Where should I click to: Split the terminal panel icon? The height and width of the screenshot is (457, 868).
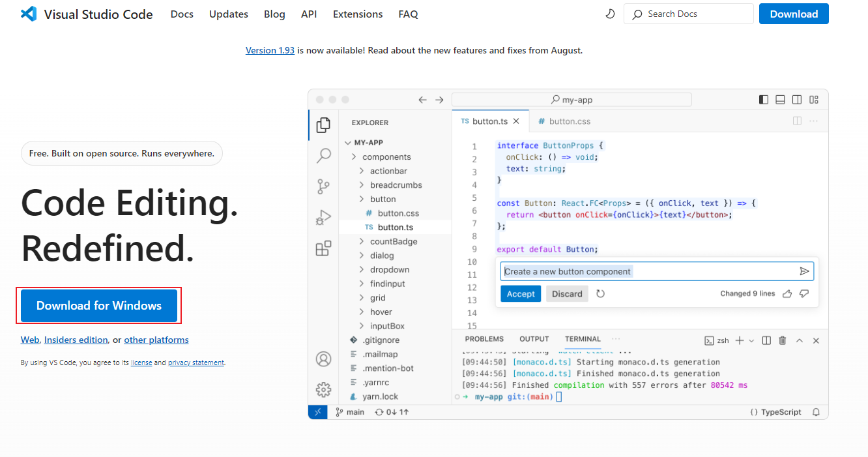[766, 340]
